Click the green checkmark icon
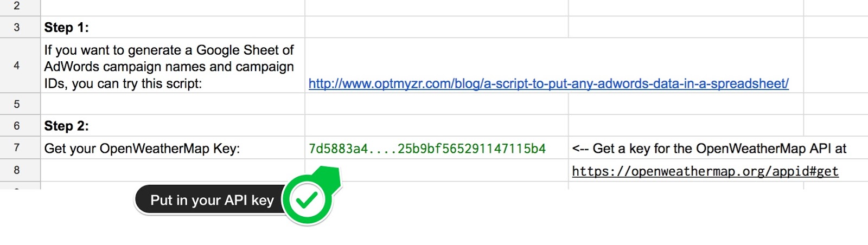 click(x=307, y=199)
